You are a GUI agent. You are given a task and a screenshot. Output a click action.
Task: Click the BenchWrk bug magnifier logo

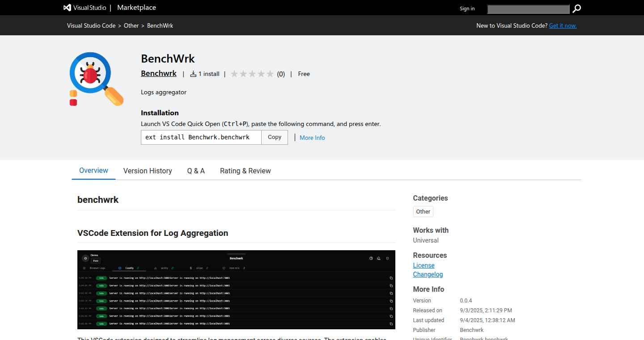[96, 79]
